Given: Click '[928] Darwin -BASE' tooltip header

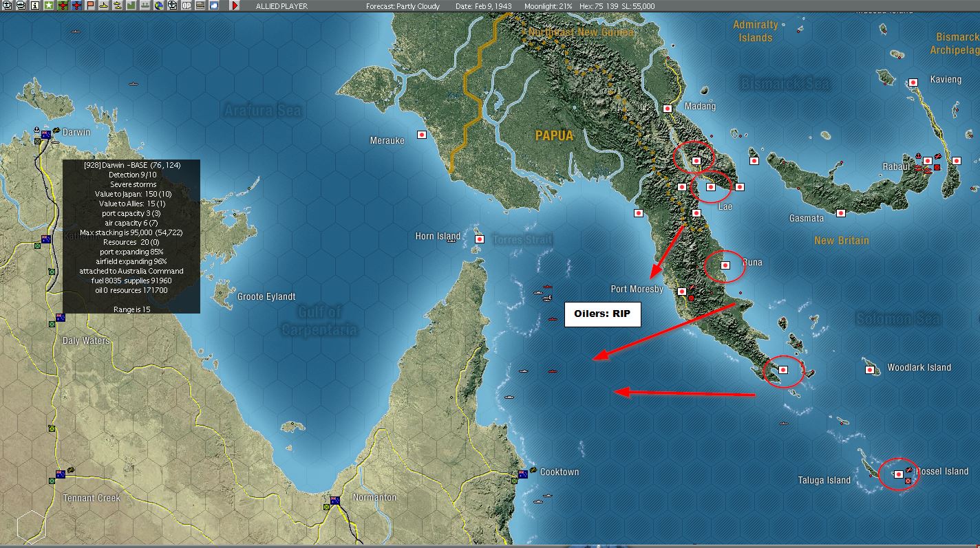Looking at the screenshot, I should pos(131,165).
